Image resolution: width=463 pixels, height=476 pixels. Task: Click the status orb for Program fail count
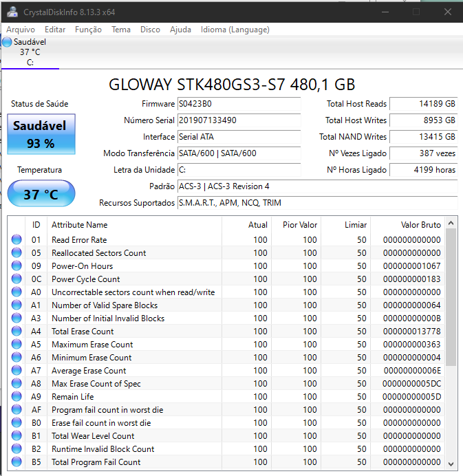17,409
